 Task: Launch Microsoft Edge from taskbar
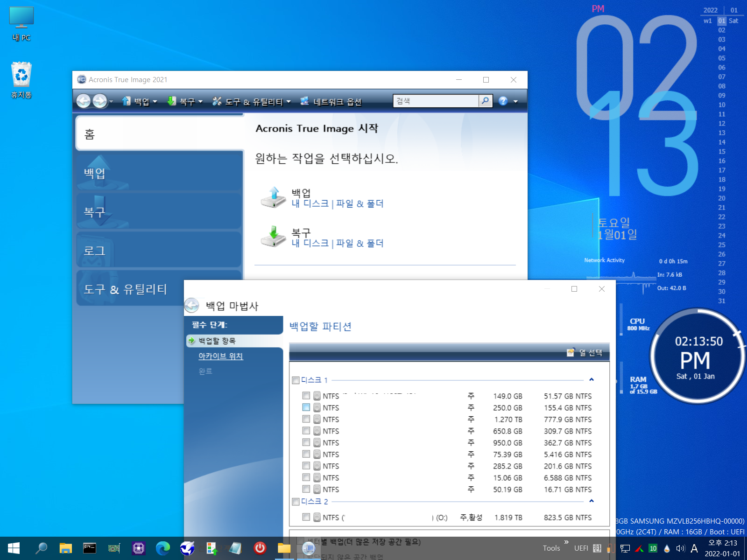coord(162,548)
